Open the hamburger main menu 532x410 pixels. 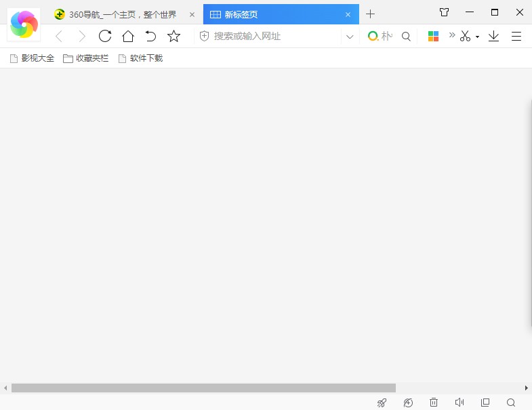(x=516, y=36)
